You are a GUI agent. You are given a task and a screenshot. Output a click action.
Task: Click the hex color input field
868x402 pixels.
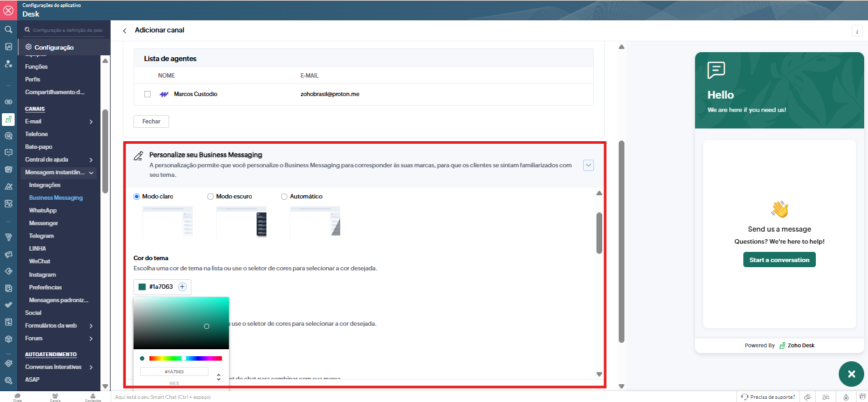point(174,371)
